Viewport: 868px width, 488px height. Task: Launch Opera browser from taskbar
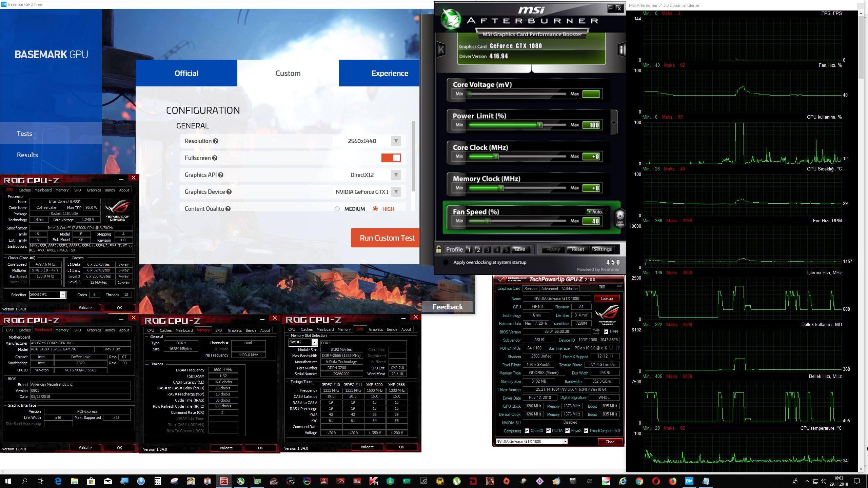(x=656, y=481)
